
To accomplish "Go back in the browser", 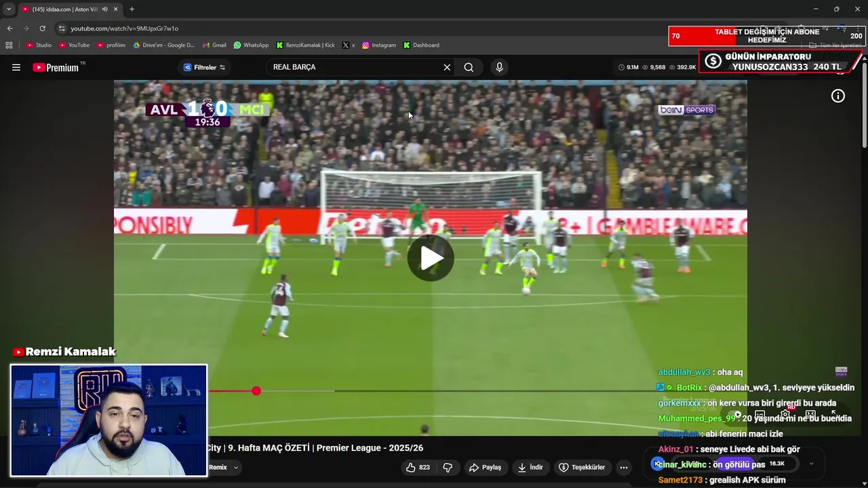I will click(9, 28).
